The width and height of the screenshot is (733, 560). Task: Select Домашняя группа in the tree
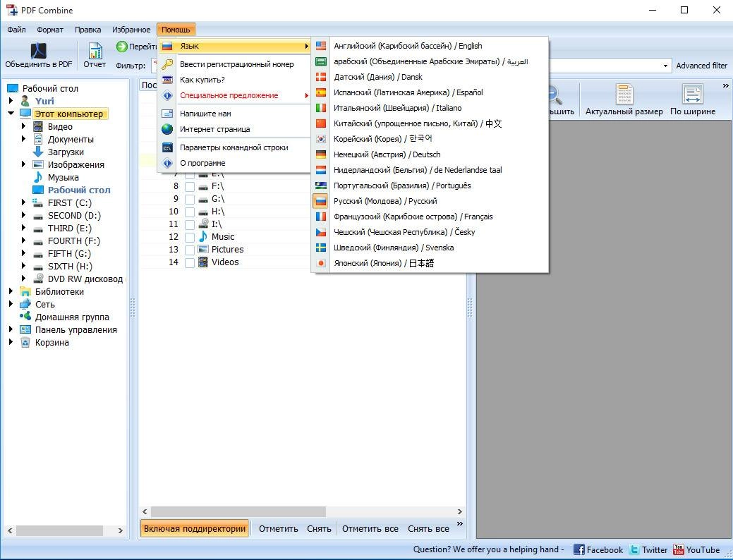(72, 317)
